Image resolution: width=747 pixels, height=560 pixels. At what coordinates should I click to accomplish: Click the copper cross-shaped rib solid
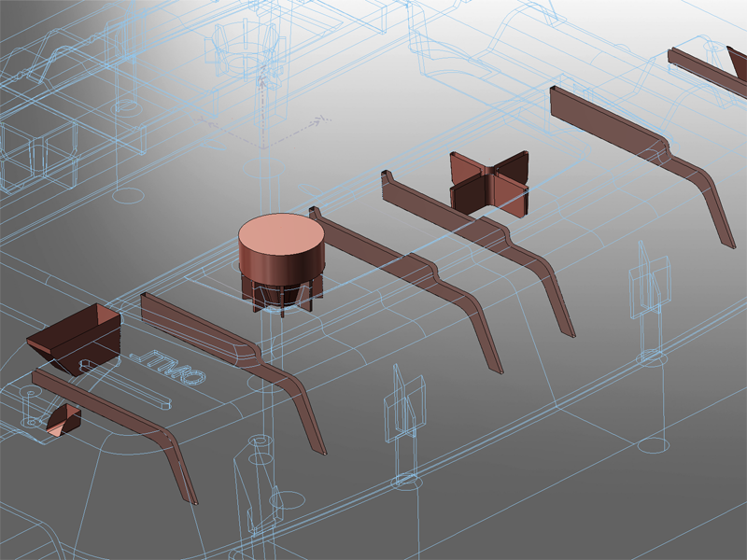tap(488, 181)
